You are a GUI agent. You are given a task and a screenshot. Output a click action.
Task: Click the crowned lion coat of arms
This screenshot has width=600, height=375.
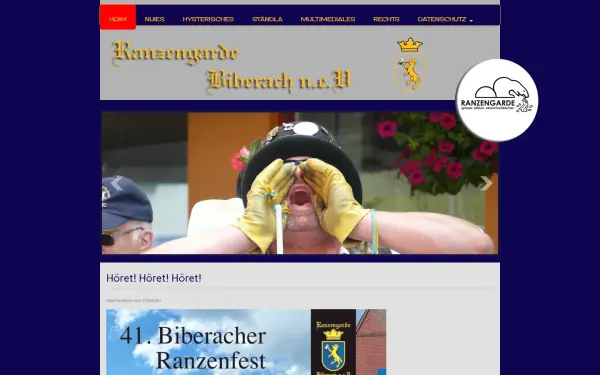(x=410, y=65)
